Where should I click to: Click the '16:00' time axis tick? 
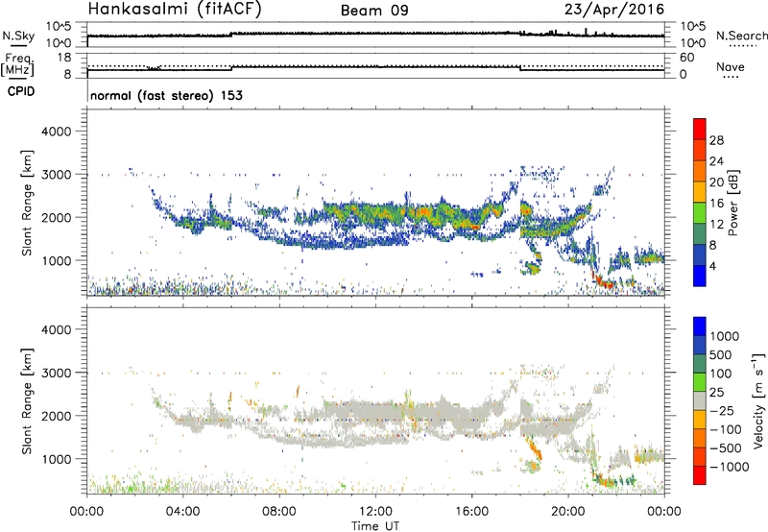tap(471, 512)
